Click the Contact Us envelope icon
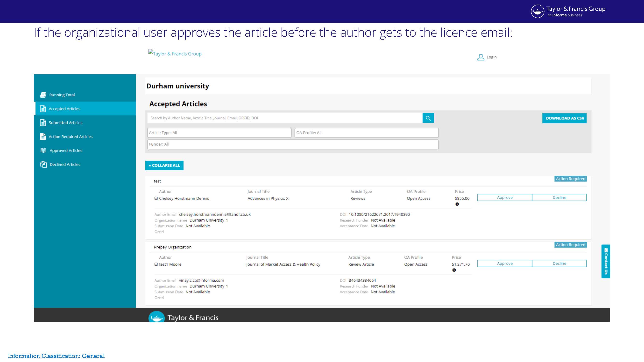 [606, 250]
